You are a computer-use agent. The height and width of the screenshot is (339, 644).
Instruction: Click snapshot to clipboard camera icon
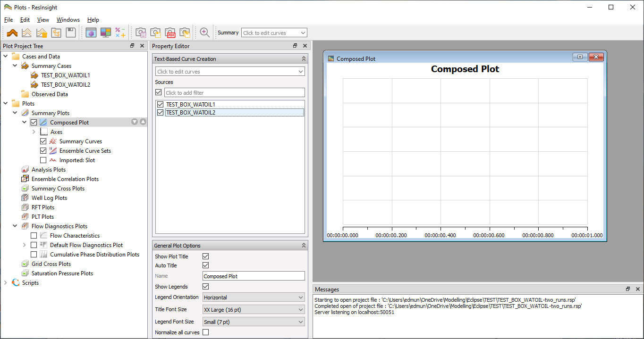(141, 33)
